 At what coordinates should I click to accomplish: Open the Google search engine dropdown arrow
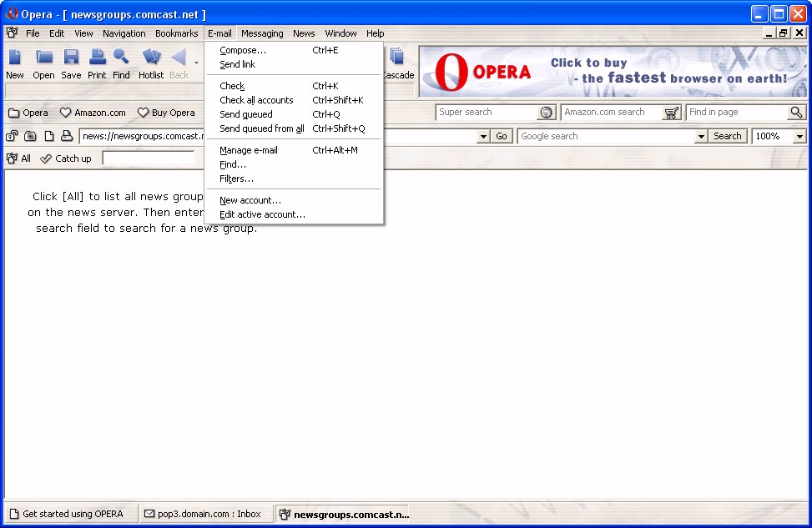click(701, 136)
